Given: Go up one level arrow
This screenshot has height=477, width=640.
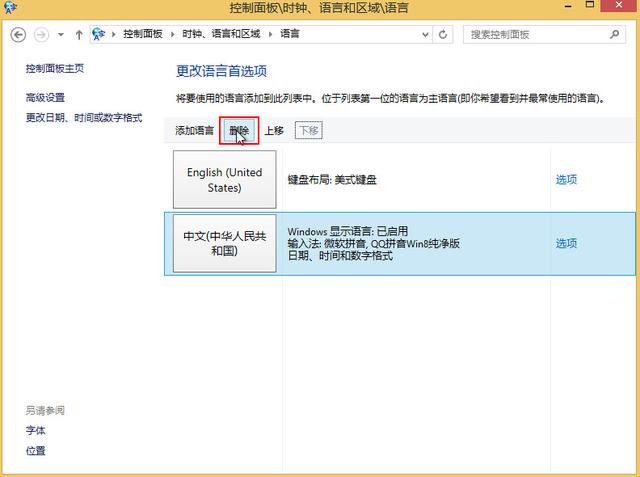Looking at the screenshot, I should point(79,35).
